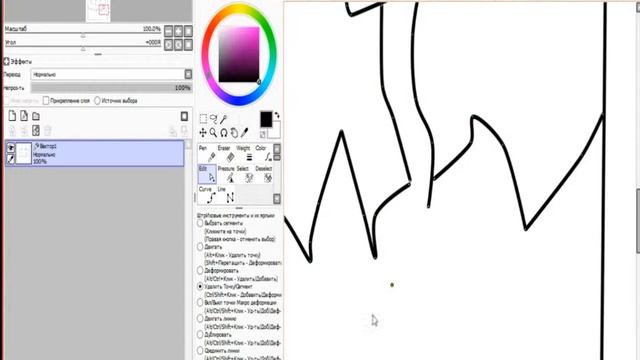The image size is (640, 360).
Task: Select the Соединить линии radio option
Action: coord(200,350)
